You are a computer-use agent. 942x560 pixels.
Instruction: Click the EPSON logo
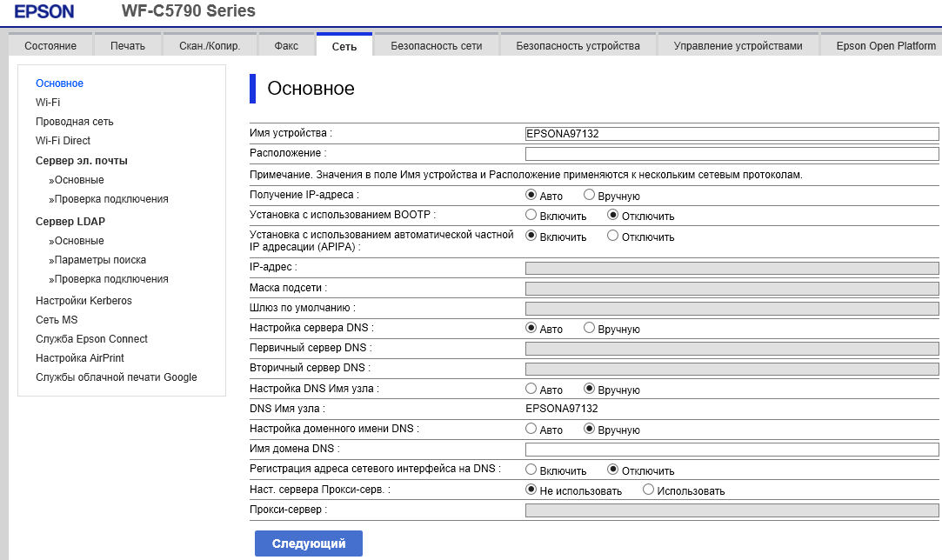pos(44,11)
